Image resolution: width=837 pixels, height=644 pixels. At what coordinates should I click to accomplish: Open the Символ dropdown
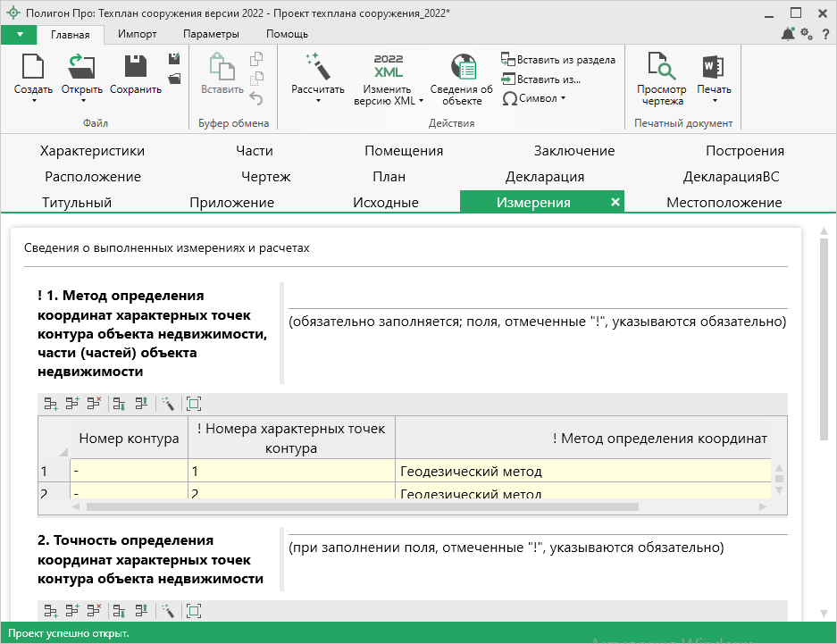(x=534, y=98)
